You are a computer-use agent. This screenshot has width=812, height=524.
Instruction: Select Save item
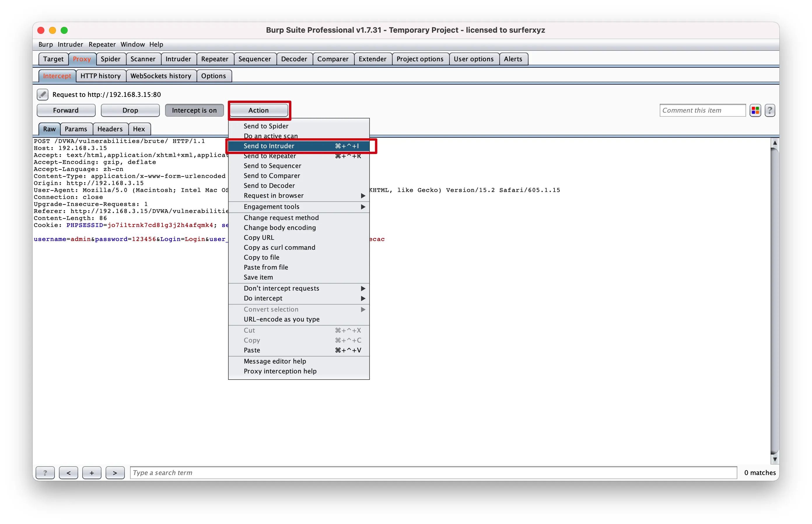point(299,277)
